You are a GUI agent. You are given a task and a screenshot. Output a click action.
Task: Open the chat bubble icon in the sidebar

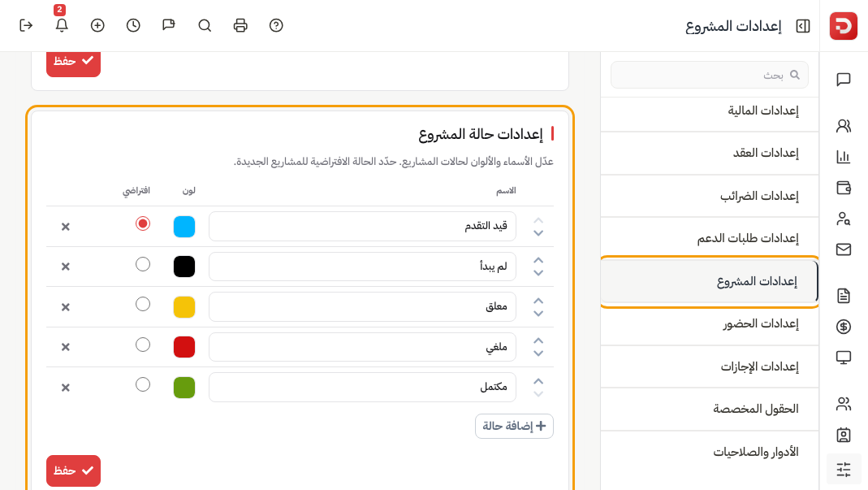point(844,80)
